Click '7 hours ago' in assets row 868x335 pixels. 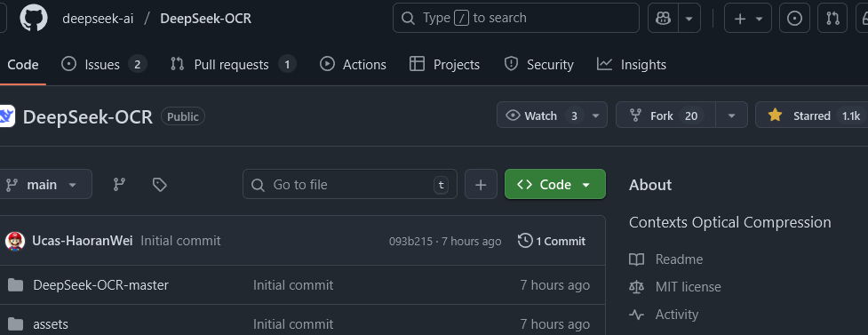pos(554,324)
